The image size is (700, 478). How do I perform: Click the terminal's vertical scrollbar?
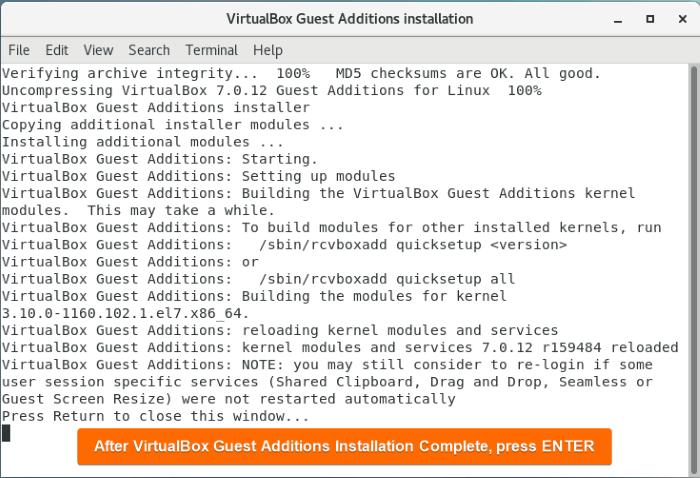click(x=693, y=270)
